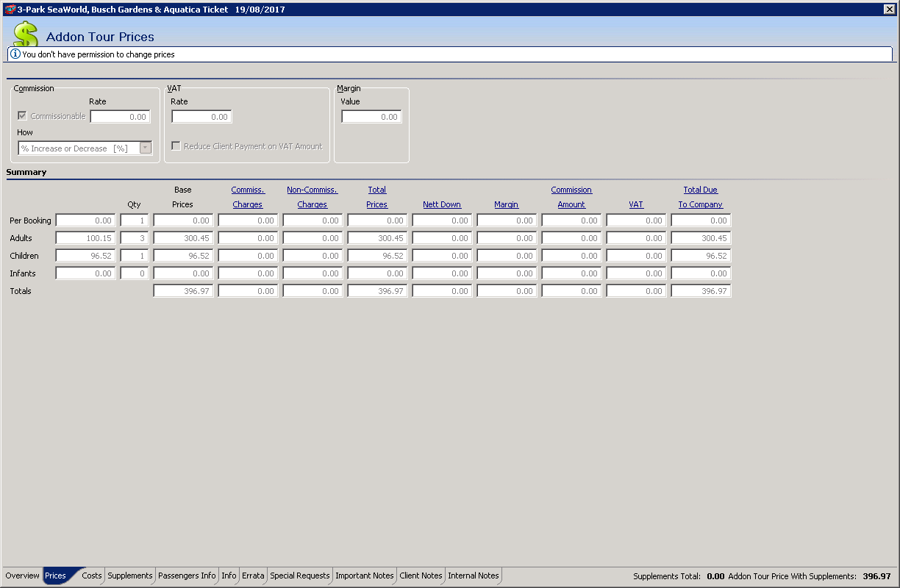
Task: Click the info icon in the permission message
Action: click(15, 54)
